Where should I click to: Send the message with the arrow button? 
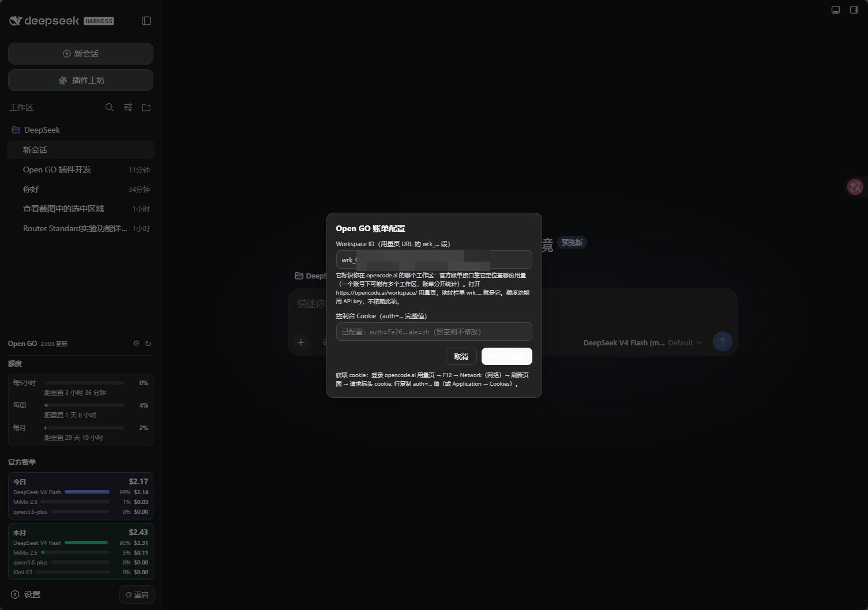coord(723,341)
